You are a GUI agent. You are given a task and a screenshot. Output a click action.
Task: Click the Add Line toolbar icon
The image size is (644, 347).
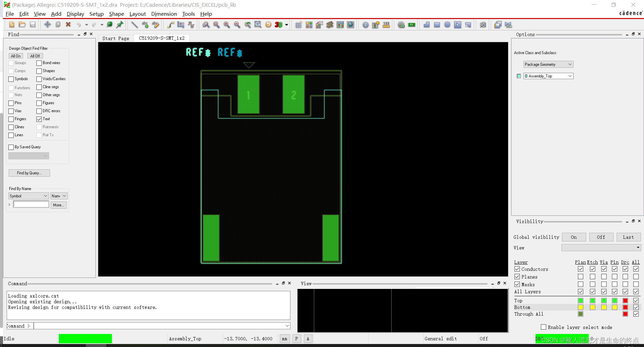click(134, 25)
